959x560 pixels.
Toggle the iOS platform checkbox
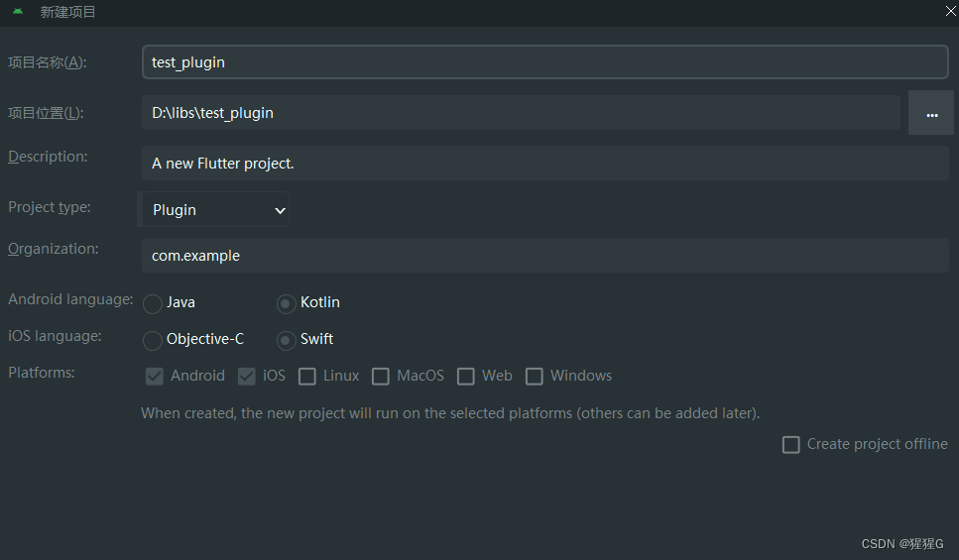pos(247,377)
